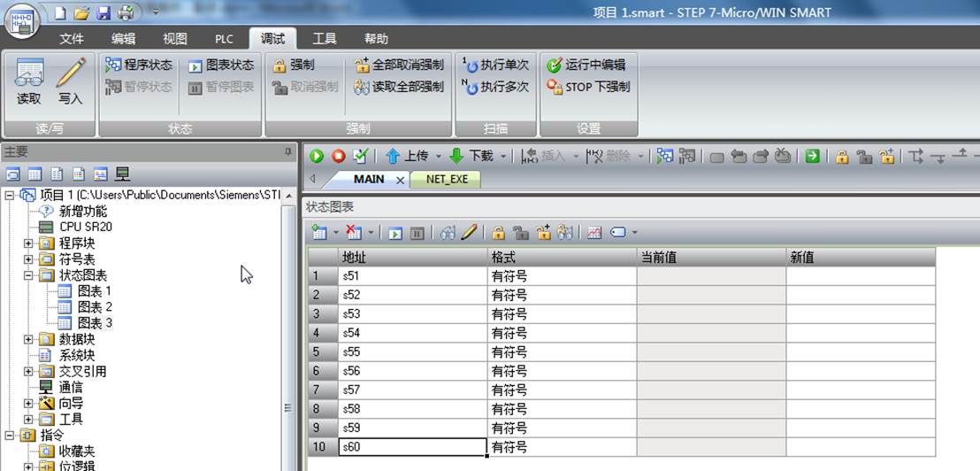980x471 pixels.
Task: Open the PLC ribbon tab
Action: click(224, 39)
